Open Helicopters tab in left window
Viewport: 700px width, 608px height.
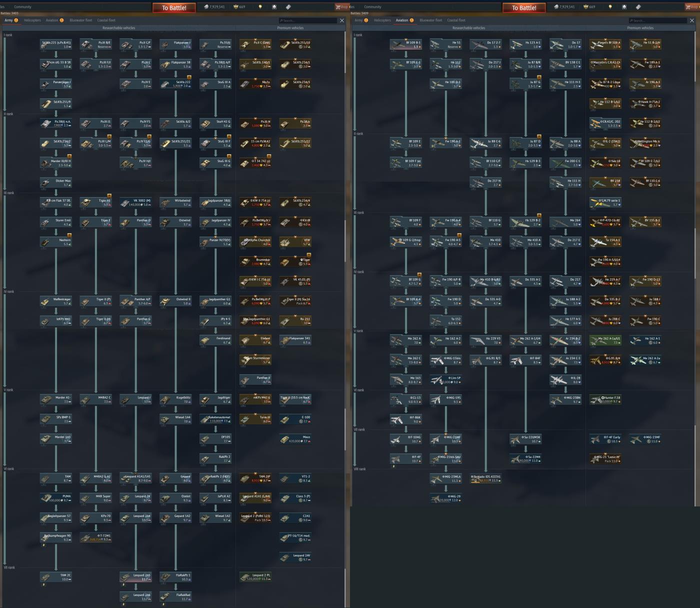tap(32, 21)
